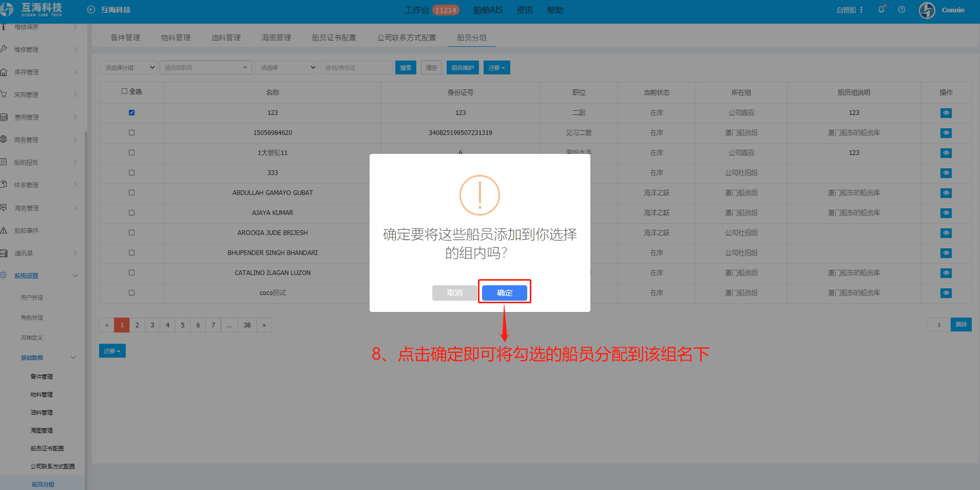
Task: Open the notification bell icon
Action: click(x=881, y=9)
